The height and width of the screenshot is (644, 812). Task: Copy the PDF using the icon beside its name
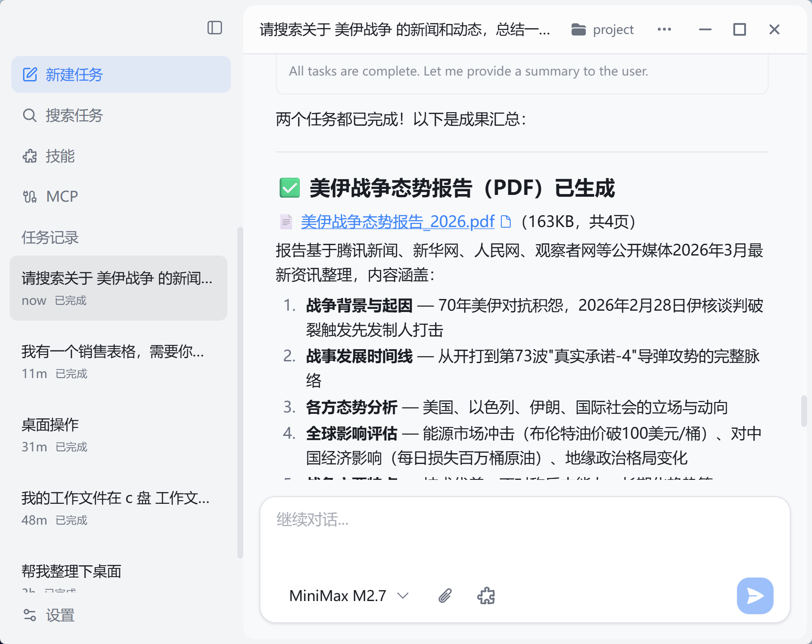[x=507, y=222]
